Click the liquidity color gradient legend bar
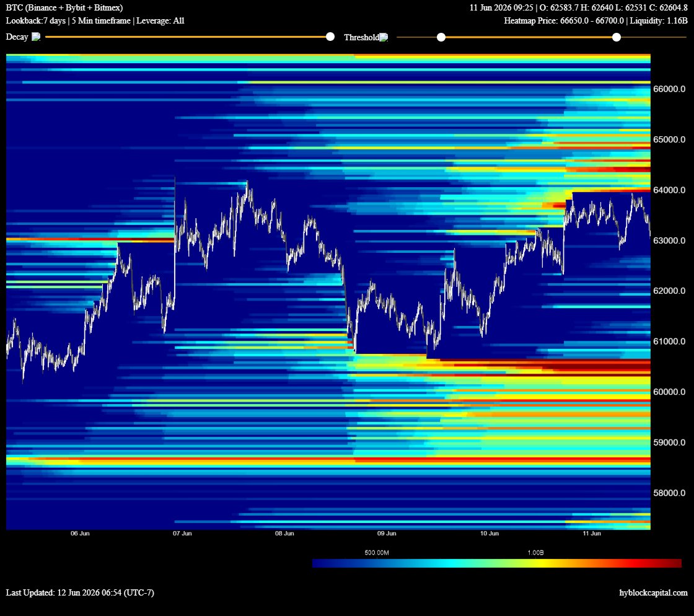694x616 pixels. [497, 563]
